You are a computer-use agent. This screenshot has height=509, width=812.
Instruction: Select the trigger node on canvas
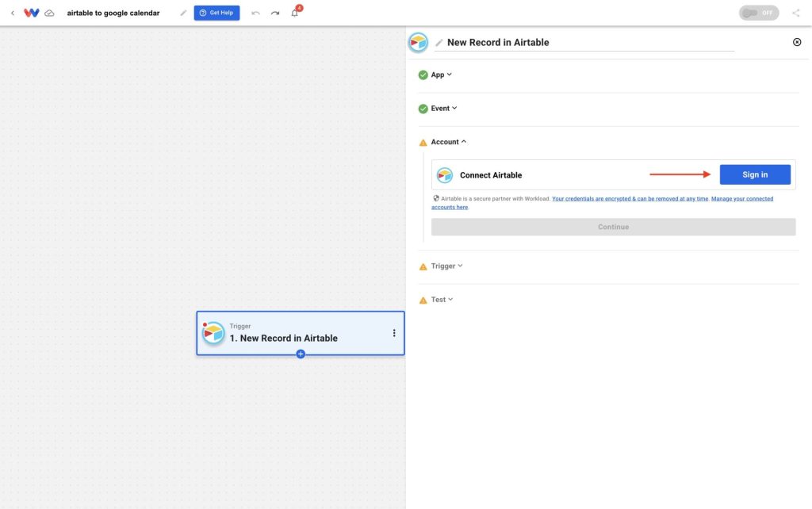tap(301, 333)
